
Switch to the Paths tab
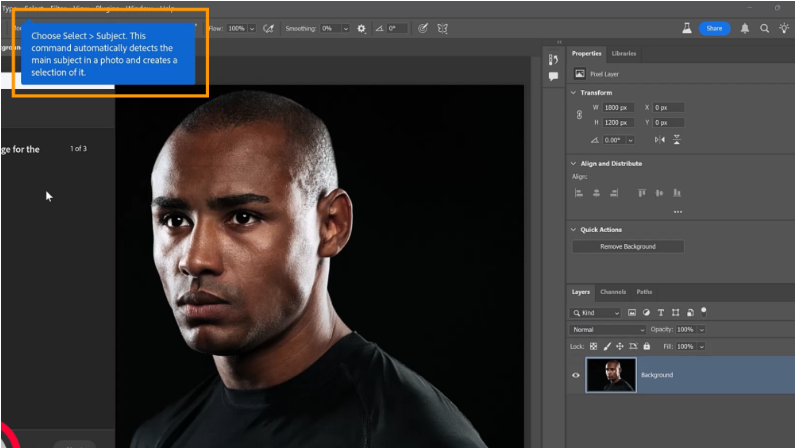(x=644, y=292)
